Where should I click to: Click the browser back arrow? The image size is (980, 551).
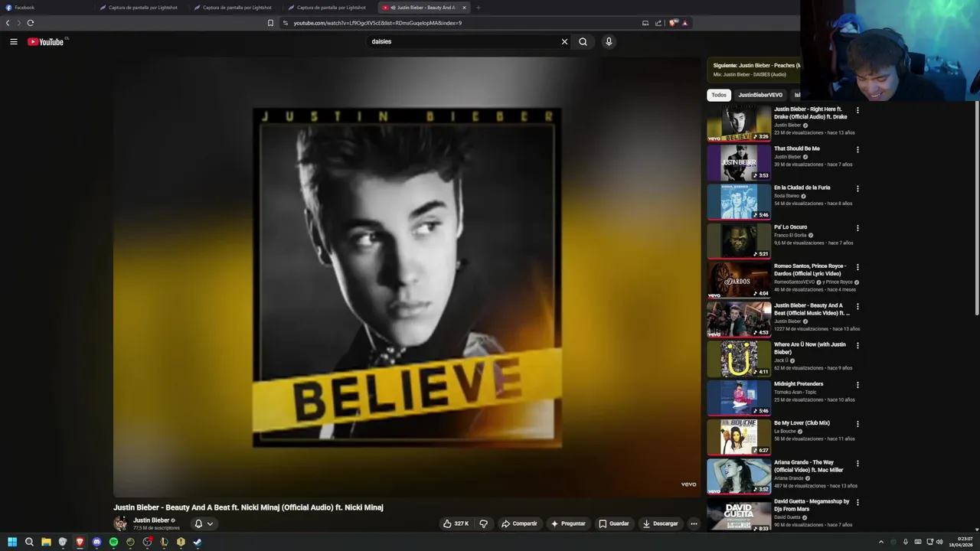click(x=8, y=23)
